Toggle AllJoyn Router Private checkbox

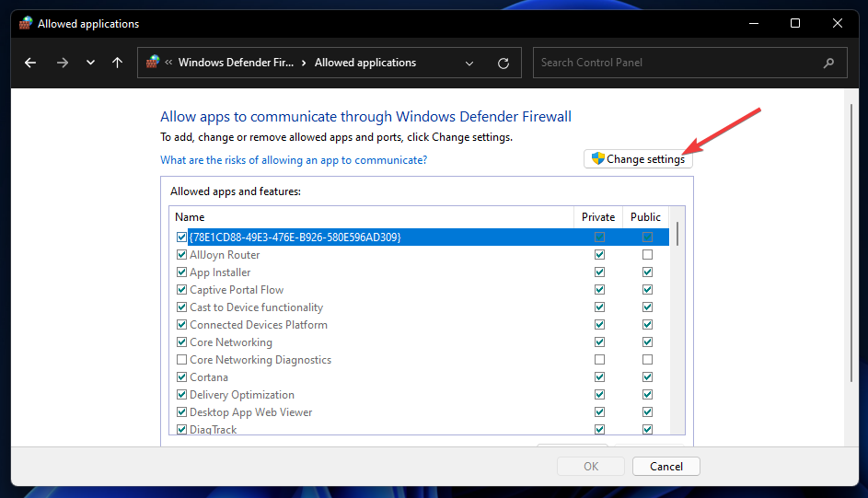coord(599,255)
